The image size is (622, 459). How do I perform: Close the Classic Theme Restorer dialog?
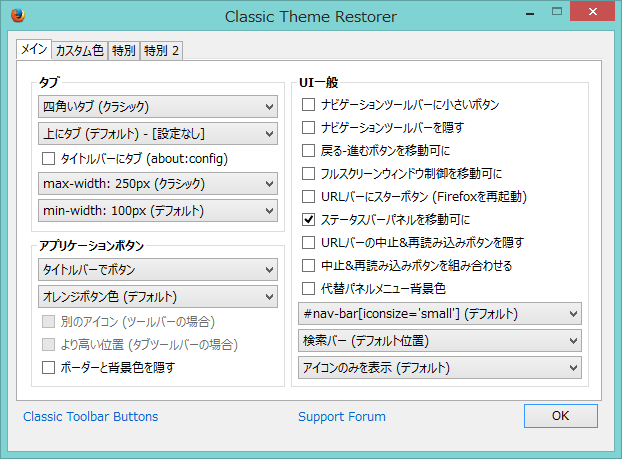point(593,12)
